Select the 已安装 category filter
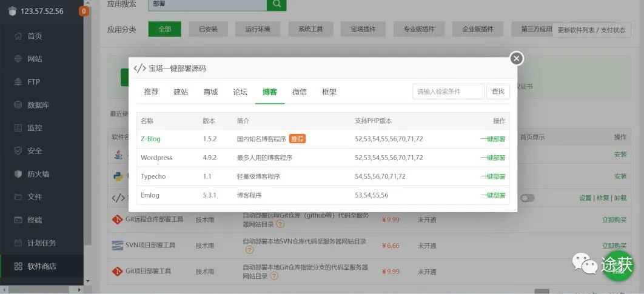The width and height of the screenshot is (644, 294). point(208,29)
